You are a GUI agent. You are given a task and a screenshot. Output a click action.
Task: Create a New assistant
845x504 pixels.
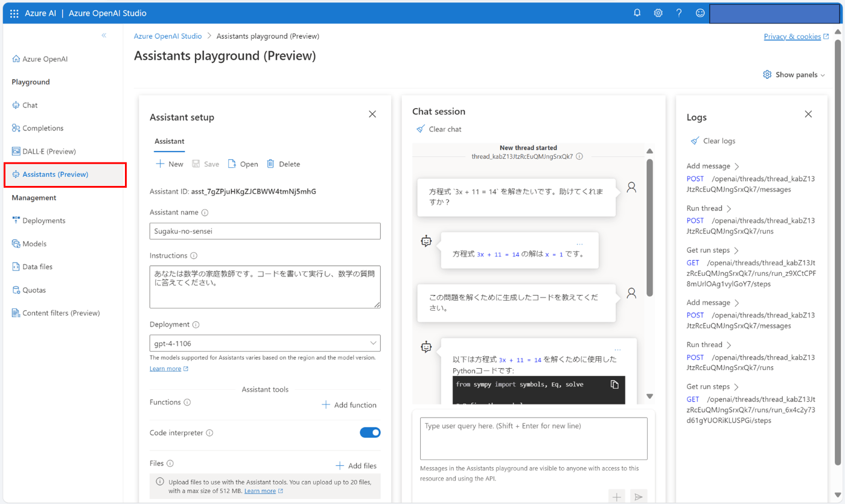[x=170, y=164]
